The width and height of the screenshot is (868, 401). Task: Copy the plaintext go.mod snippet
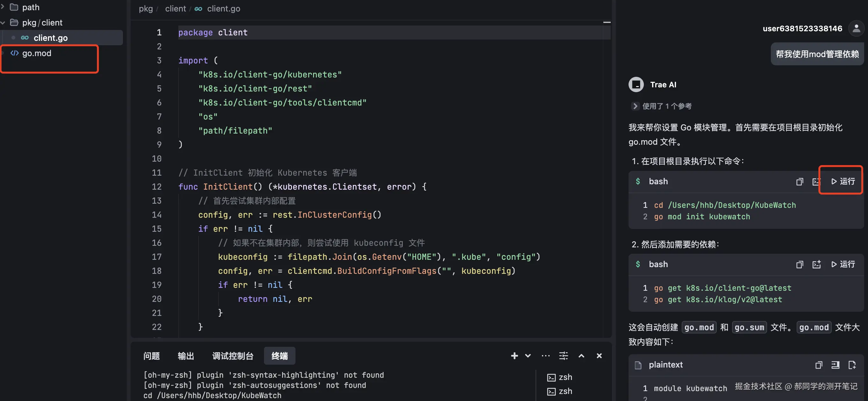(818, 365)
